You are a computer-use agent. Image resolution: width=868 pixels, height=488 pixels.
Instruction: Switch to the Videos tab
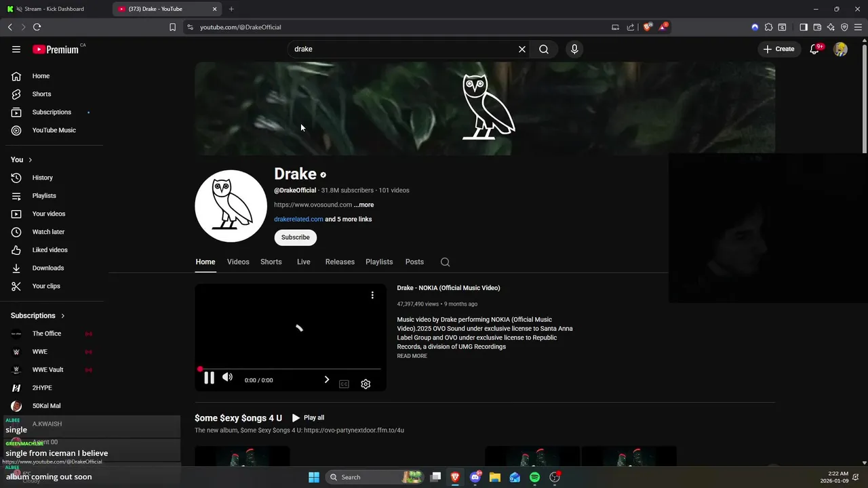click(238, 262)
